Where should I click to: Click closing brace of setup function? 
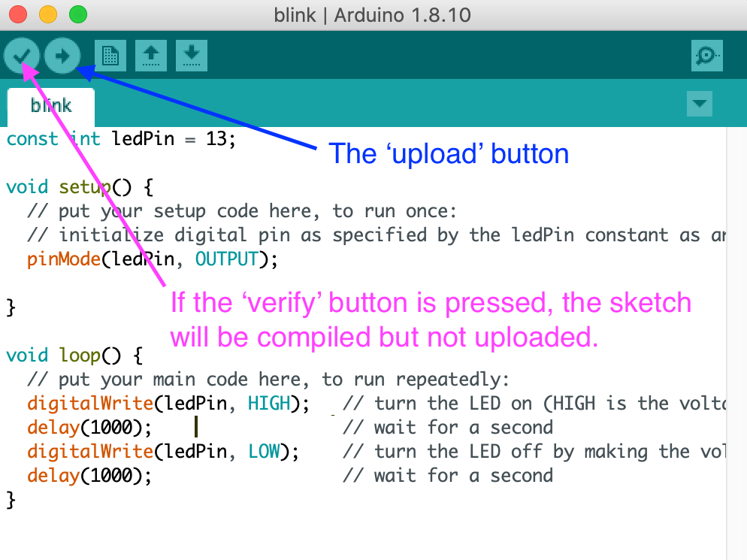click(x=11, y=307)
